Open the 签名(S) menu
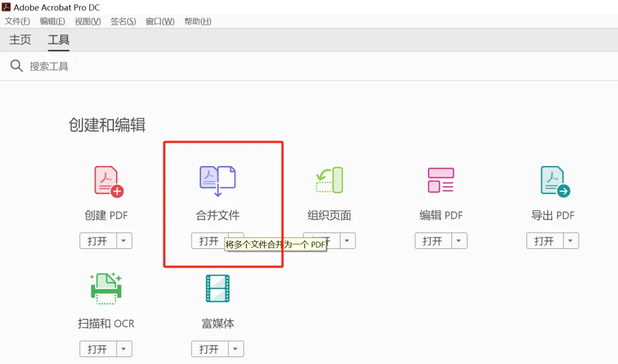This screenshot has height=364, width=618. point(124,21)
